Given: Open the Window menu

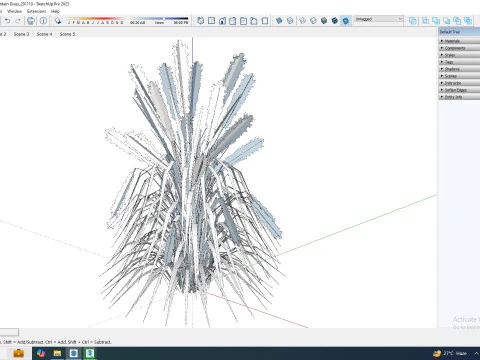Looking at the screenshot, I should click(14, 11).
